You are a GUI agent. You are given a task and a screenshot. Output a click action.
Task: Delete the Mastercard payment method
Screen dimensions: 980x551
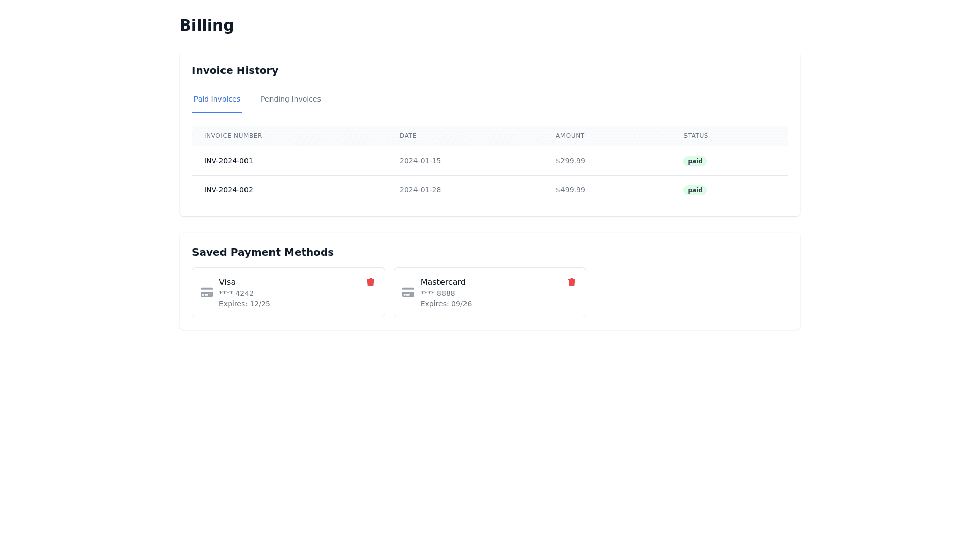pos(572,282)
